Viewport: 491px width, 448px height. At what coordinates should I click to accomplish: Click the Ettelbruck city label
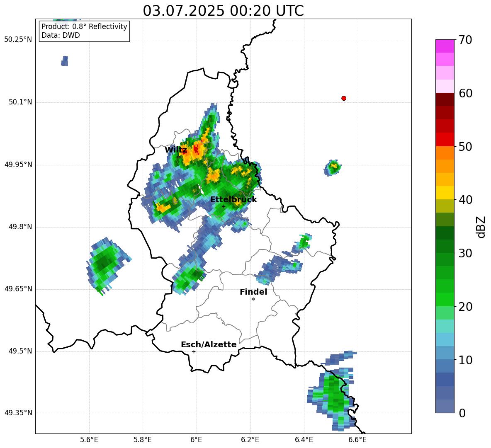(233, 200)
